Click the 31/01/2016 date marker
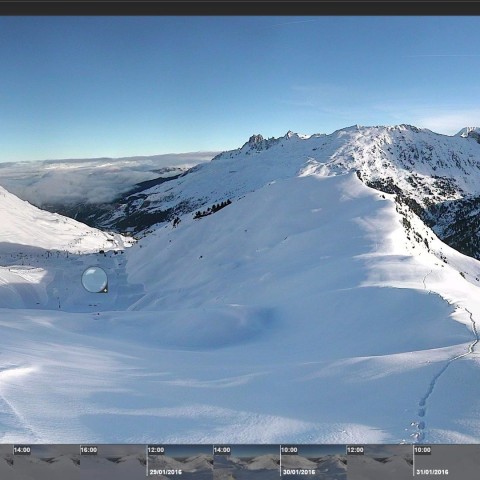Viewport: 480px width, 480px height. click(432, 472)
